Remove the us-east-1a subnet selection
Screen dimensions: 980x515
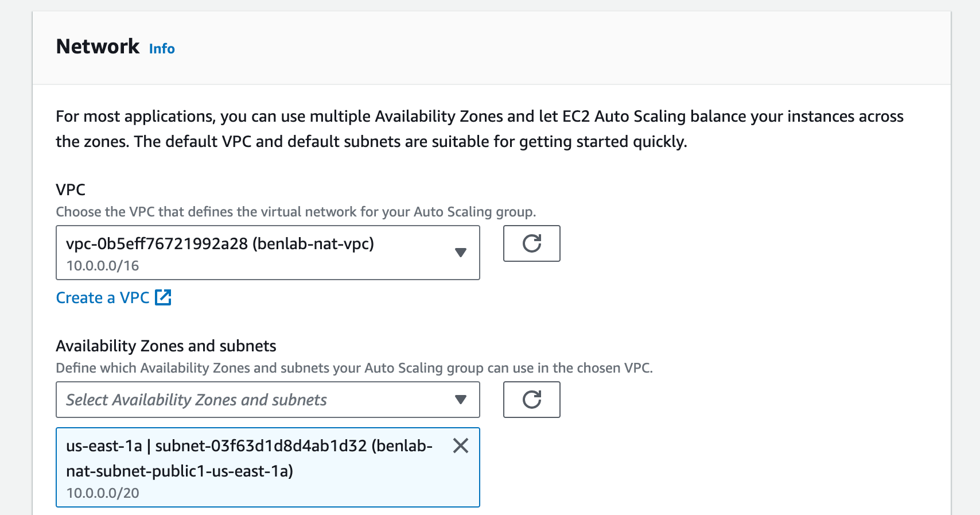(x=461, y=446)
